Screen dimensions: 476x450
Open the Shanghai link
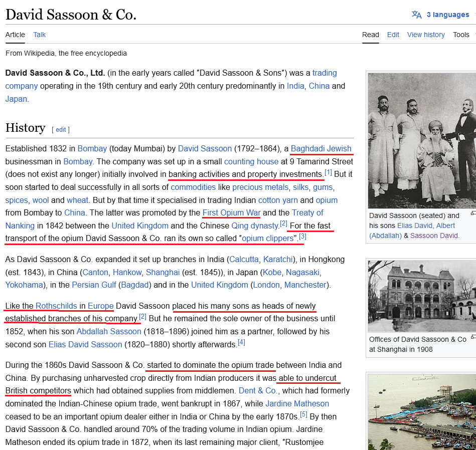coord(163,273)
